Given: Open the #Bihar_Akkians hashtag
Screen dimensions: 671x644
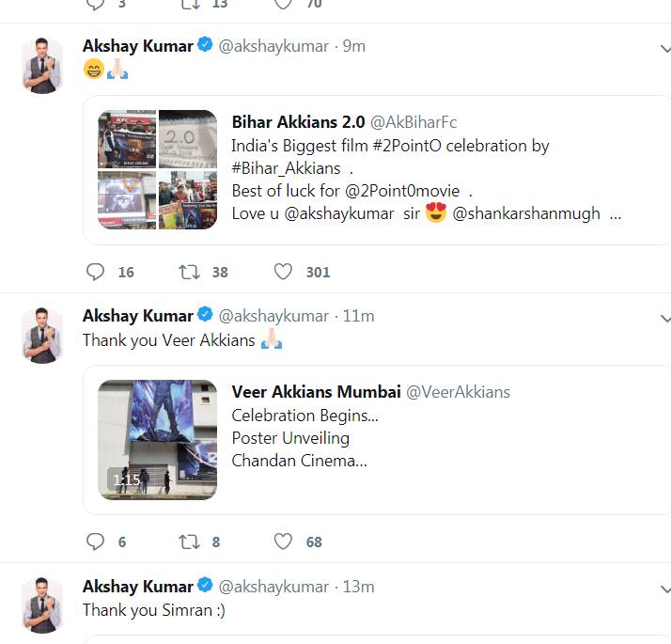Looking at the screenshot, I should tap(286, 168).
